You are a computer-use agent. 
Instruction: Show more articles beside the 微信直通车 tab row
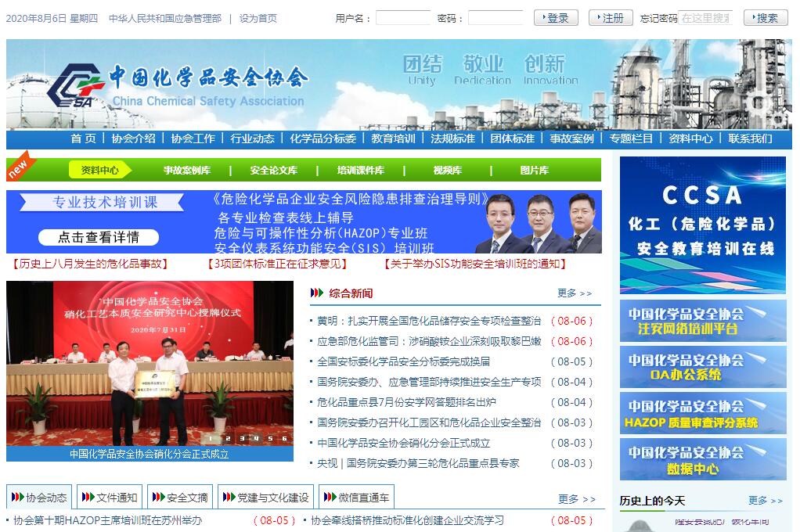point(576,499)
